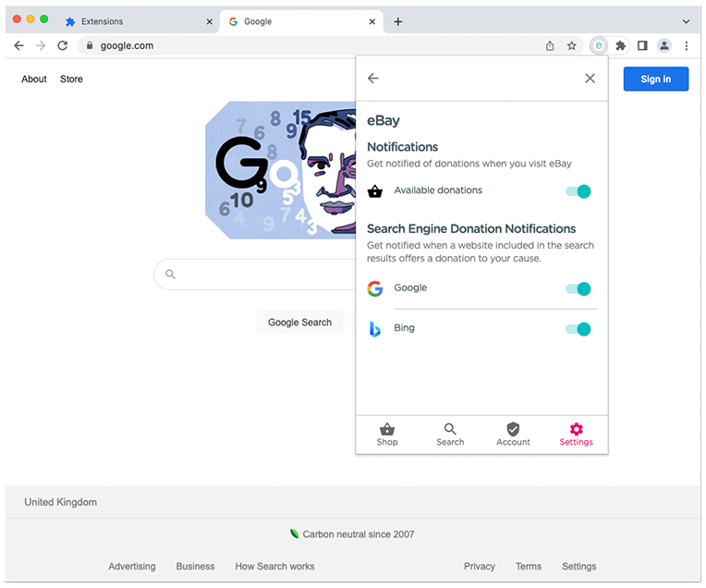
Task: Open Chrome extensions puzzle icon
Action: point(620,45)
